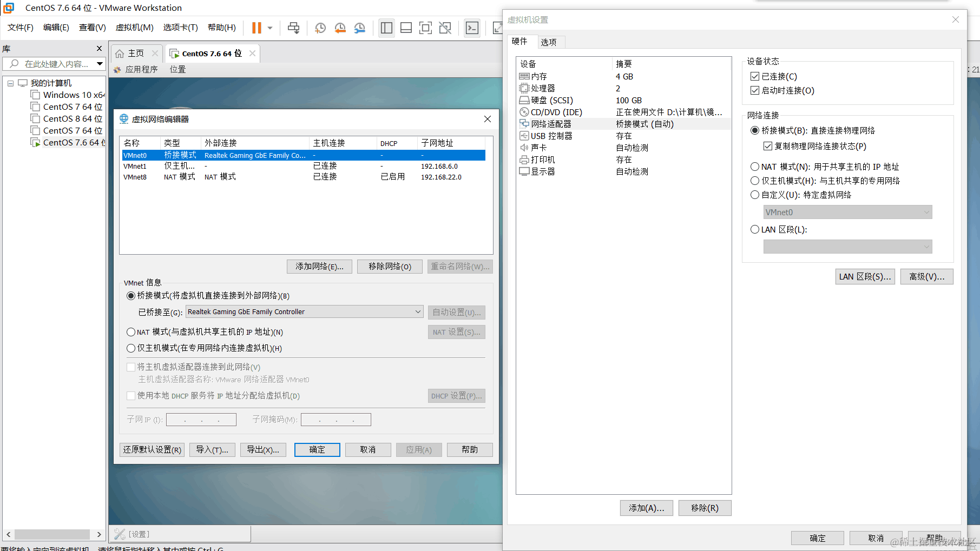980x551 pixels.
Task: Select VMnet1 row in network table
Action: click(303, 166)
